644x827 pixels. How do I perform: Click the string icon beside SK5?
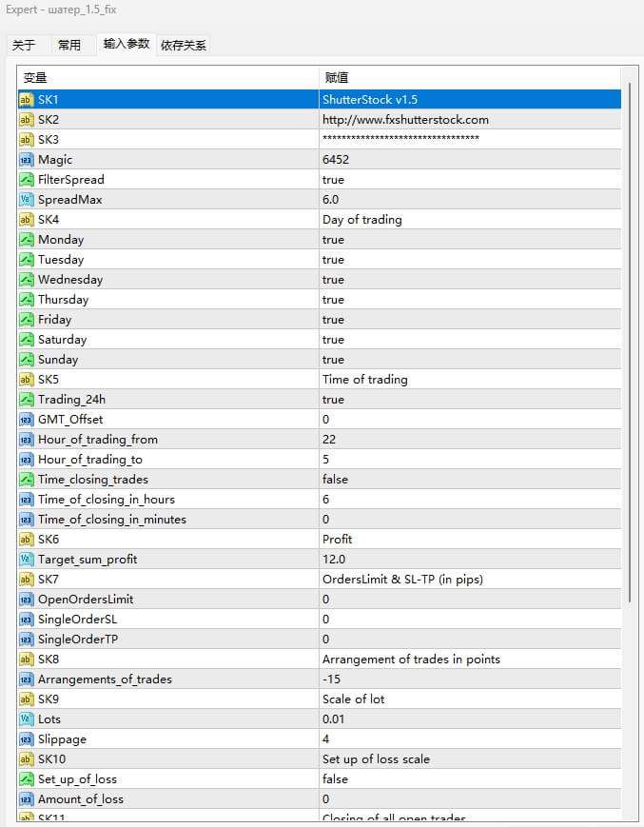(27, 381)
